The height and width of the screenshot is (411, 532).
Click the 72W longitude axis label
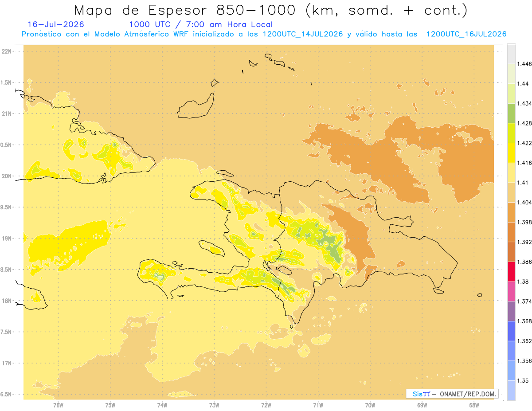[266, 405]
